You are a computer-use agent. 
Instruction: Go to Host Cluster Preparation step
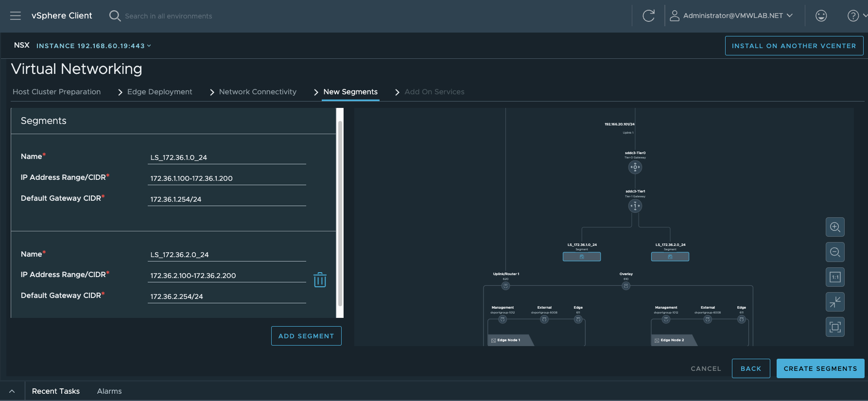pos(56,92)
